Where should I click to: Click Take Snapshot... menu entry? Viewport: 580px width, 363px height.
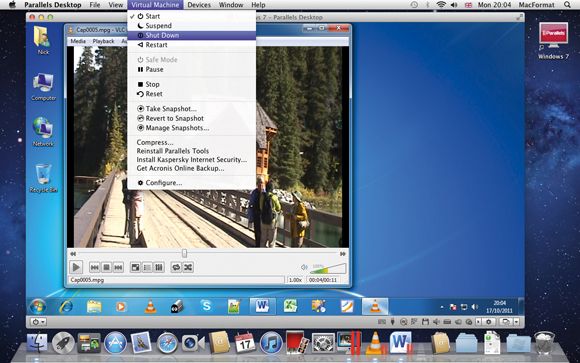pos(192,109)
